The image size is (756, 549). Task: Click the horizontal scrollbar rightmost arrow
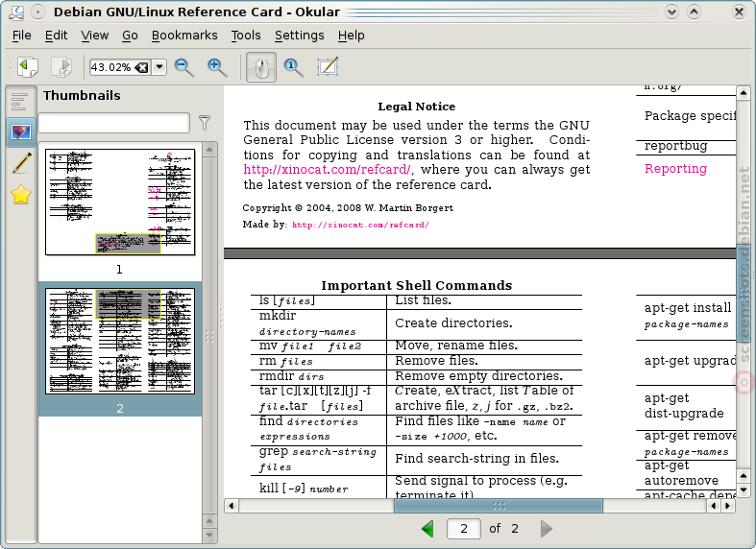pos(728,506)
